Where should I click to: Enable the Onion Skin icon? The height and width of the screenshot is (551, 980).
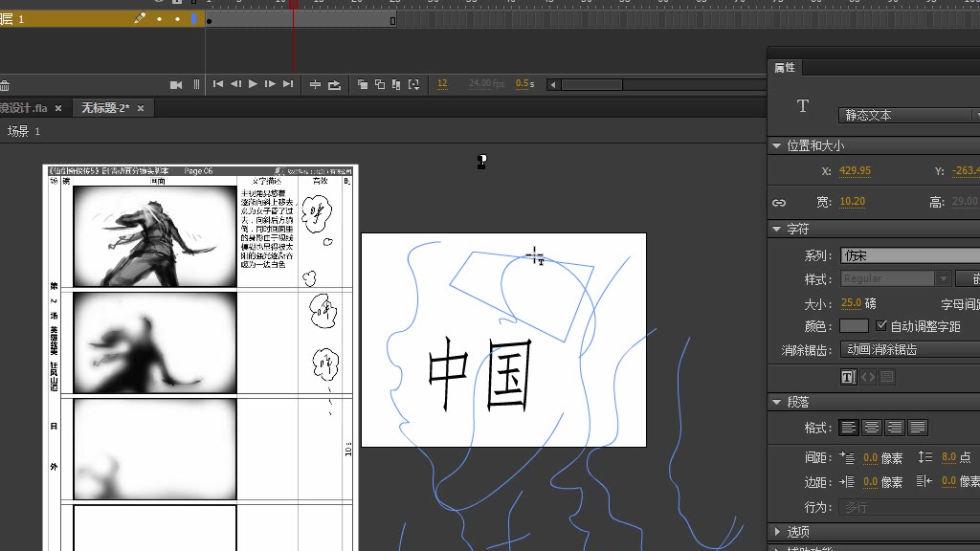pyautogui.click(x=363, y=84)
